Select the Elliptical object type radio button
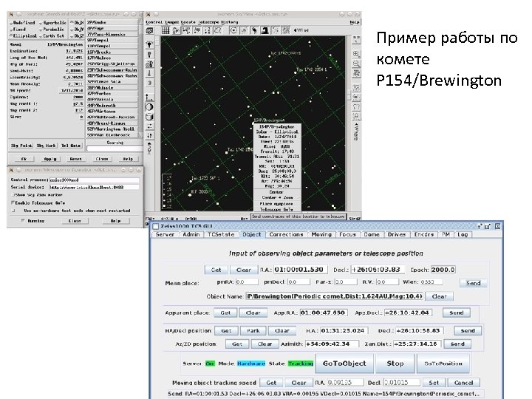532x399 pixels. 24,35
